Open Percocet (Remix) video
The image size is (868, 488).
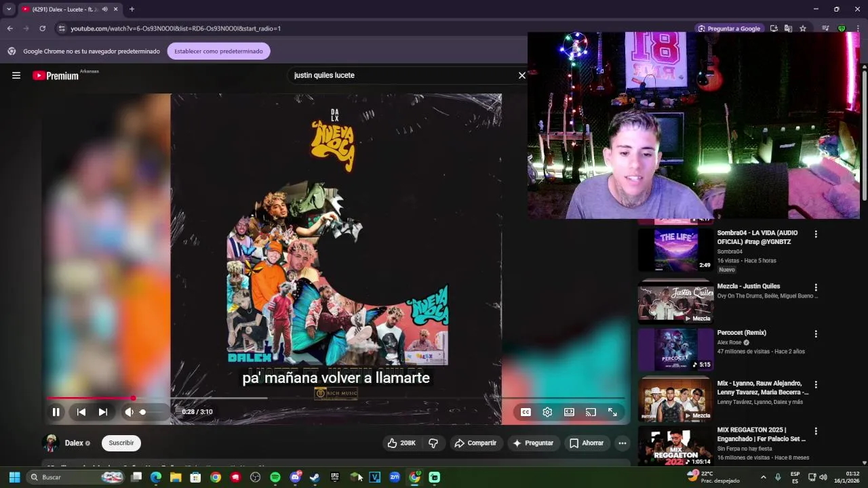point(742,333)
